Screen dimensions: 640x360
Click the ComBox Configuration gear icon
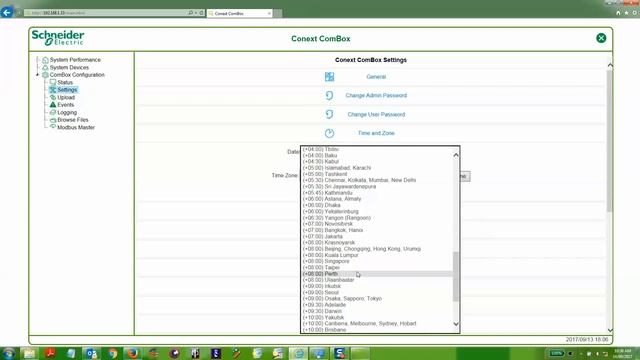point(45,75)
